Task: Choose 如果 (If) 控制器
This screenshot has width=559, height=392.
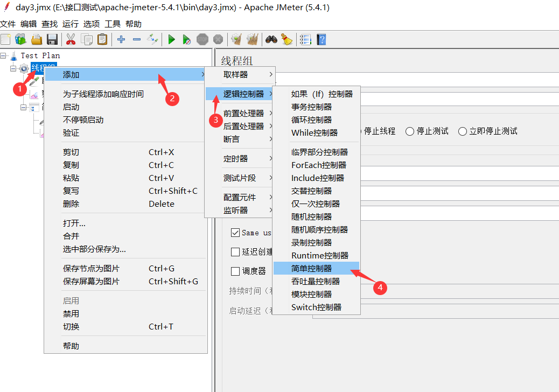Action: [x=316, y=94]
